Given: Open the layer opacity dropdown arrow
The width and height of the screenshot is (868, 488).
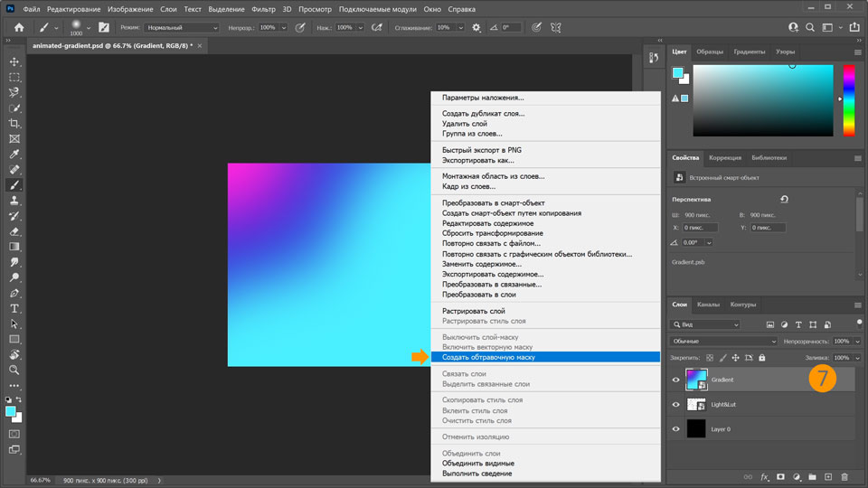Looking at the screenshot, I should (857, 342).
